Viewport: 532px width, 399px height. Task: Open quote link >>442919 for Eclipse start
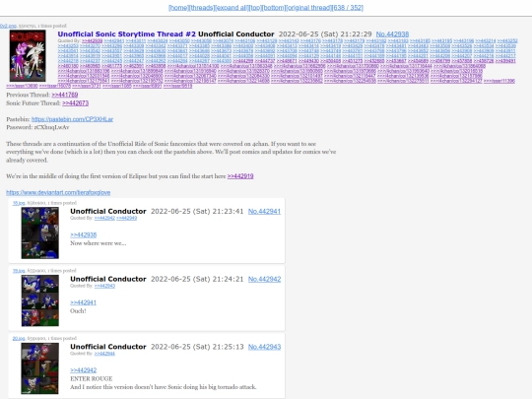240,176
